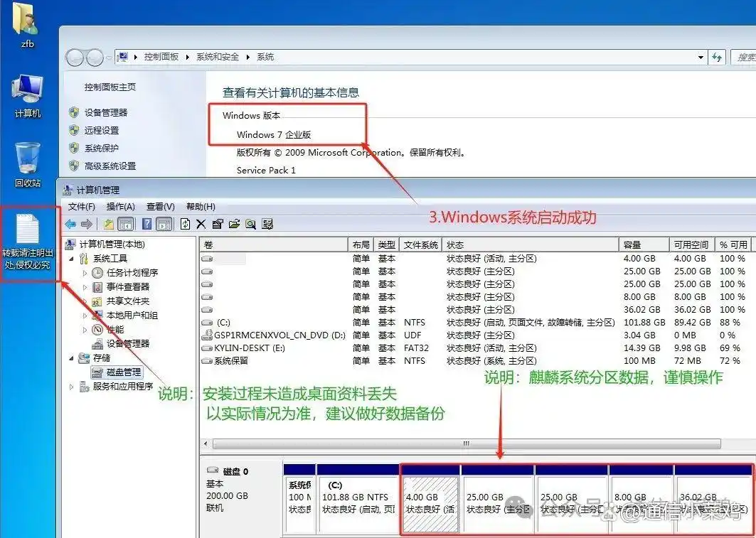Sort by the 可用空间 column header
The width and height of the screenshot is (756, 538).
[x=693, y=244]
